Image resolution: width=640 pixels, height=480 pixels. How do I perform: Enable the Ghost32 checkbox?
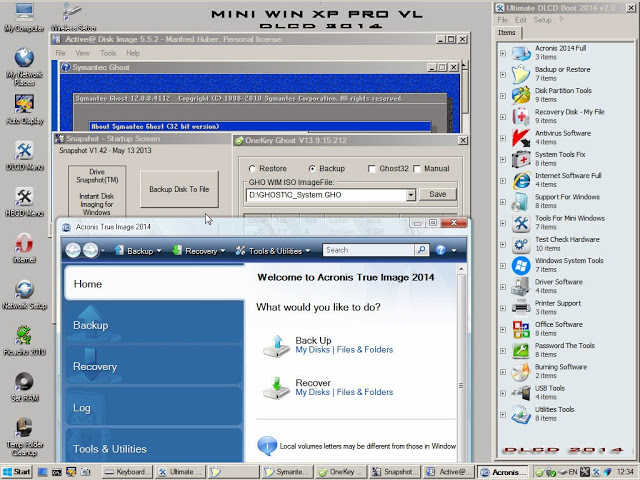(372, 169)
